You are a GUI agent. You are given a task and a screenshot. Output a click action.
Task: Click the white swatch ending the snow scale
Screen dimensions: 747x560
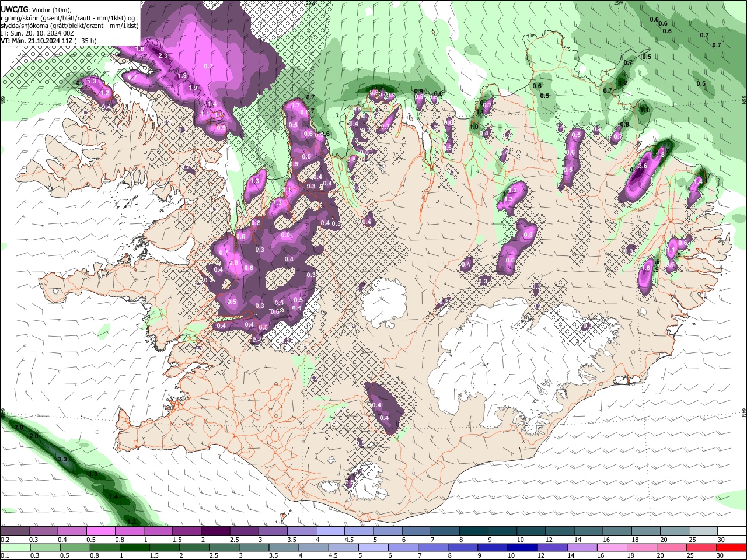coord(731,531)
